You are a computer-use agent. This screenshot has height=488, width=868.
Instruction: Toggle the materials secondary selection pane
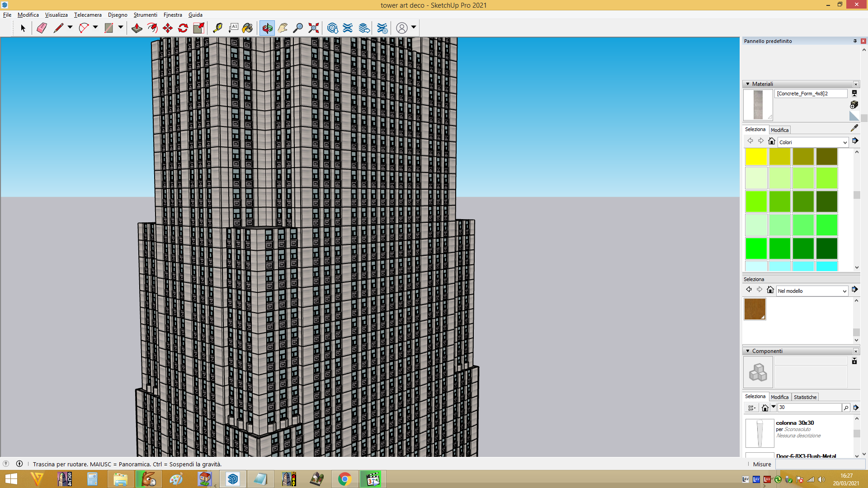854,93
